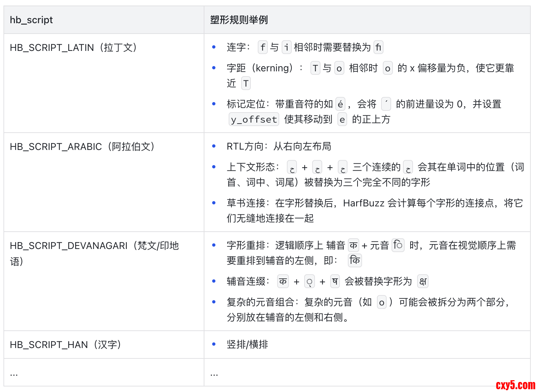Click the "RTL方向：从右向左布局" line
This screenshot has height=392, width=537.
click(x=279, y=146)
